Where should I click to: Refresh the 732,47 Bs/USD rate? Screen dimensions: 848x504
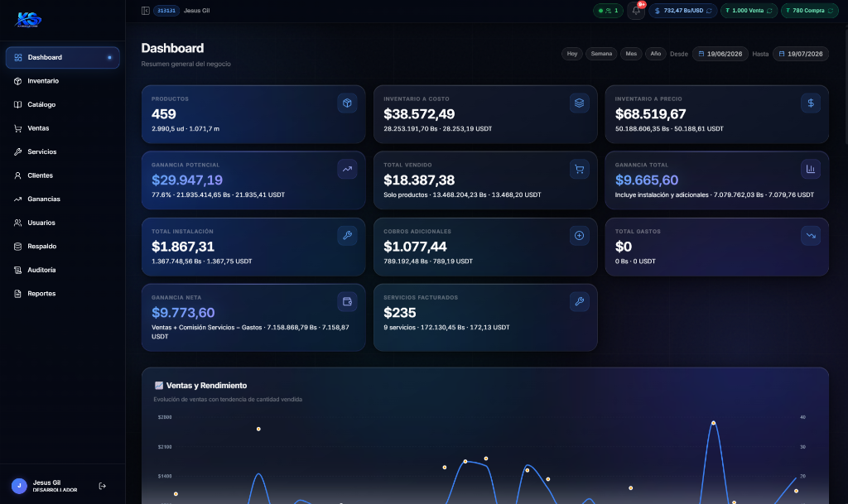pos(709,11)
